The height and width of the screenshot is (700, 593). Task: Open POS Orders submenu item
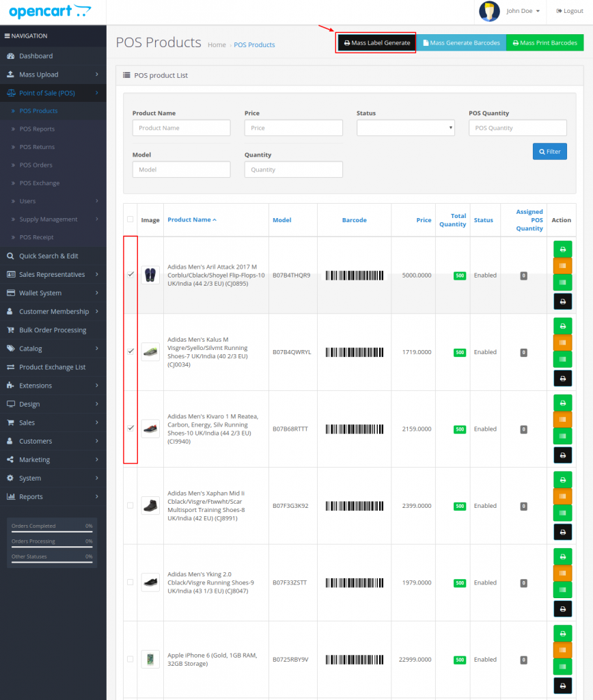point(53,165)
